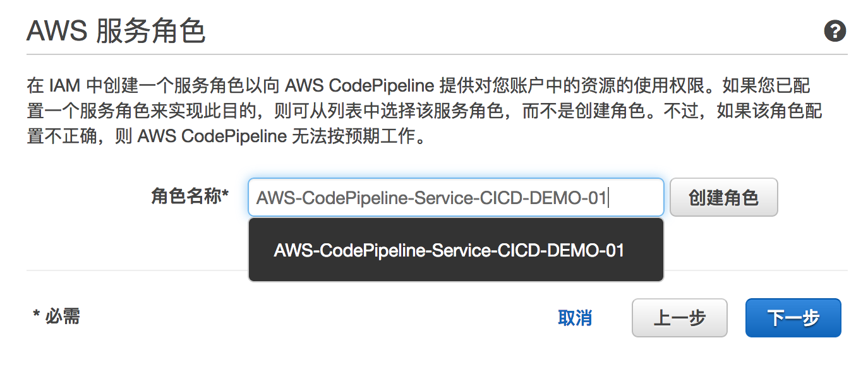Place cursor at end of role name text
The height and width of the screenshot is (369, 868).
coord(606,198)
